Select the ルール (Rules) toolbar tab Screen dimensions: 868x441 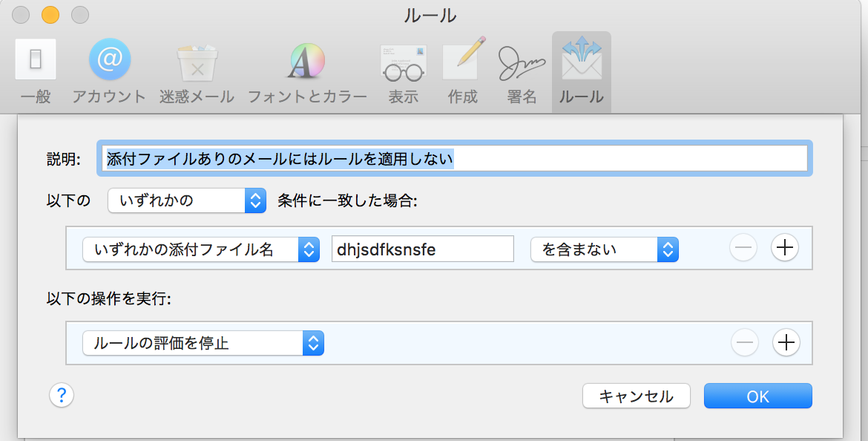point(582,71)
